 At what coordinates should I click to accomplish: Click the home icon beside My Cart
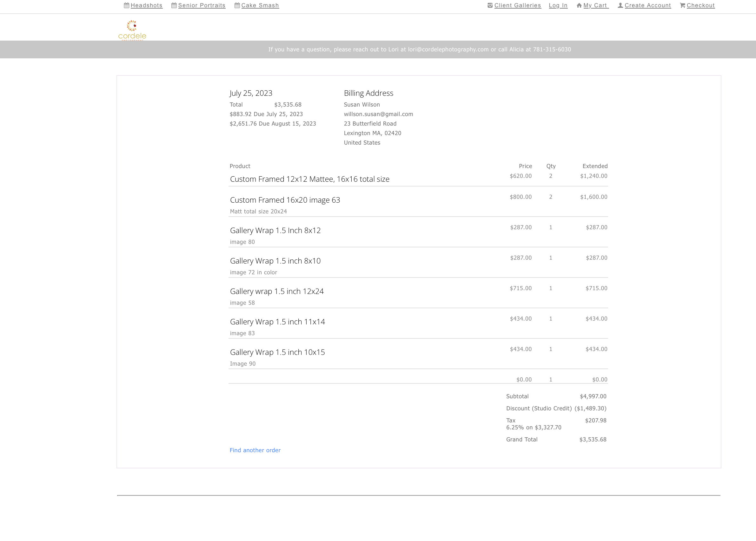point(579,5)
